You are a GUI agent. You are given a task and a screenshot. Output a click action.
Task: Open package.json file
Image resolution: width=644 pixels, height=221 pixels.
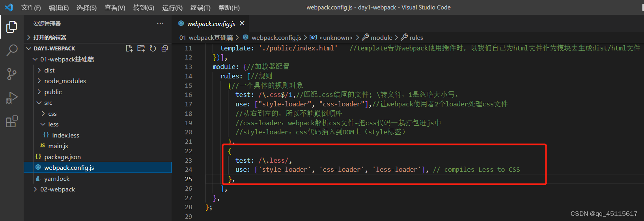click(98, 157)
